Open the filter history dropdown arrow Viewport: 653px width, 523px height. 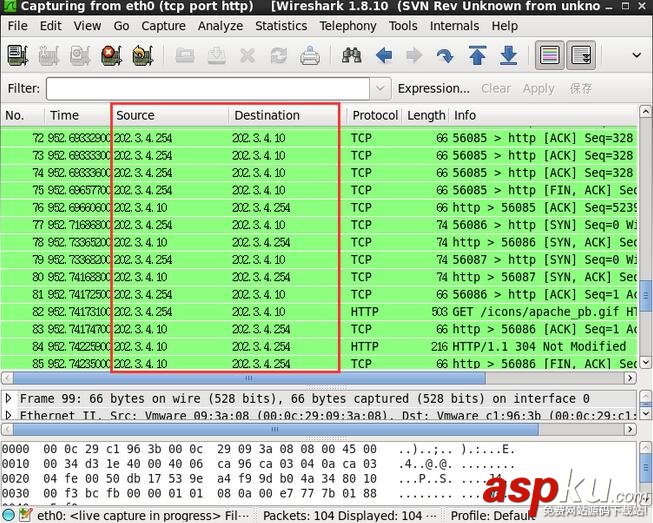pos(380,88)
